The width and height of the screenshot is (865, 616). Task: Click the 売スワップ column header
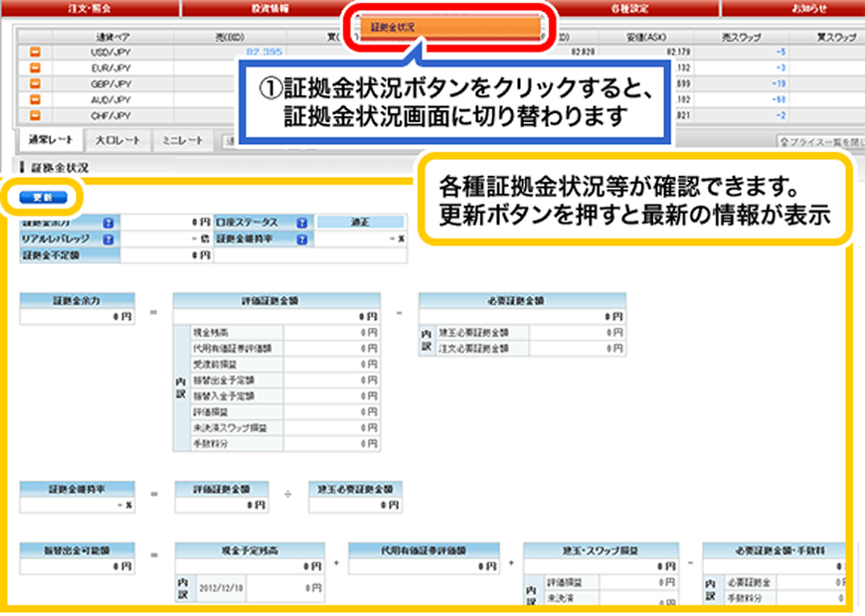click(x=742, y=36)
